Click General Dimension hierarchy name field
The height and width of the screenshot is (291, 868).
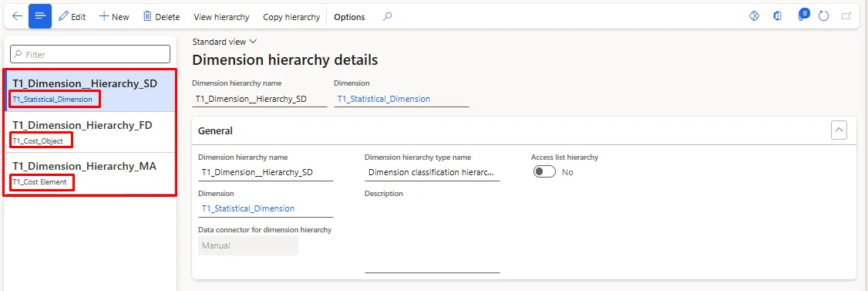[x=266, y=172]
